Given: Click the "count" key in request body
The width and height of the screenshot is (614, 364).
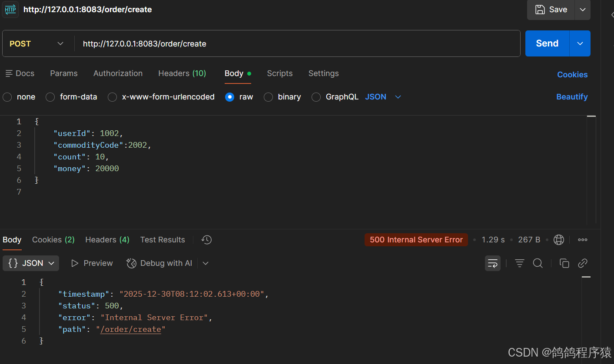Looking at the screenshot, I should (70, 157).
